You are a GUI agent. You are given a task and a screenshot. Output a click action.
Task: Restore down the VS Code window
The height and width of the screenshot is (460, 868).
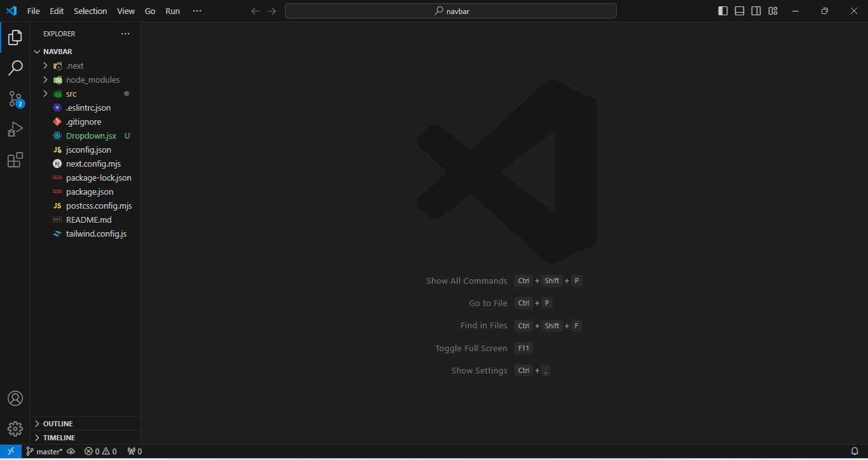coord(825,11)
